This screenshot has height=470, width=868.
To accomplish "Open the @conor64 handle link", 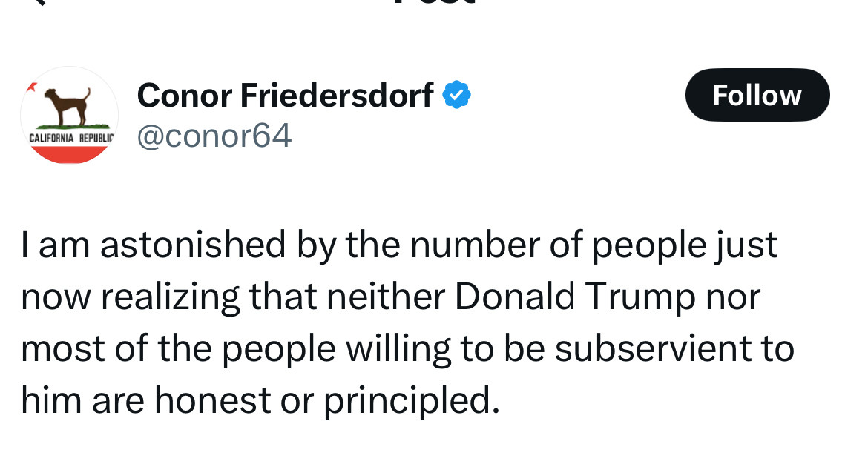I will pos(214,136).
